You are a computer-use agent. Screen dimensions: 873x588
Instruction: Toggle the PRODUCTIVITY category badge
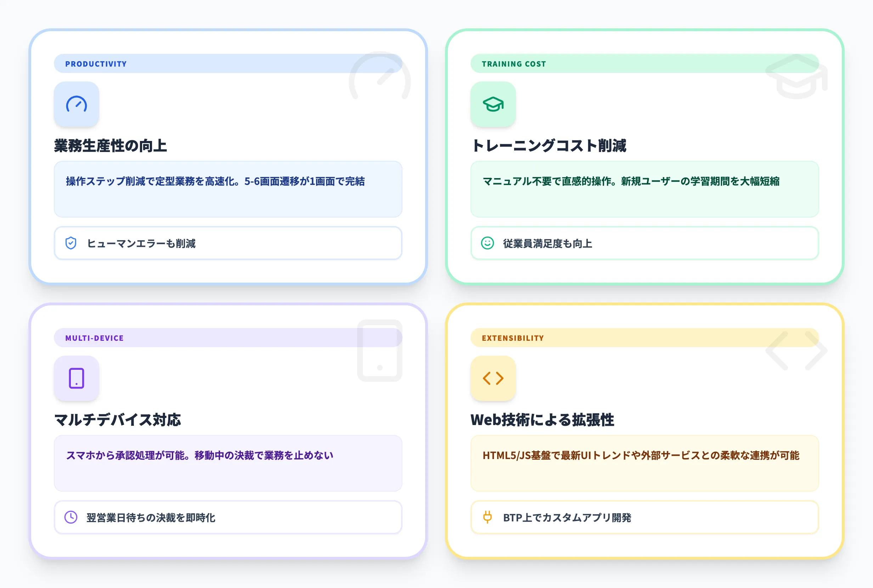point(96,64)
